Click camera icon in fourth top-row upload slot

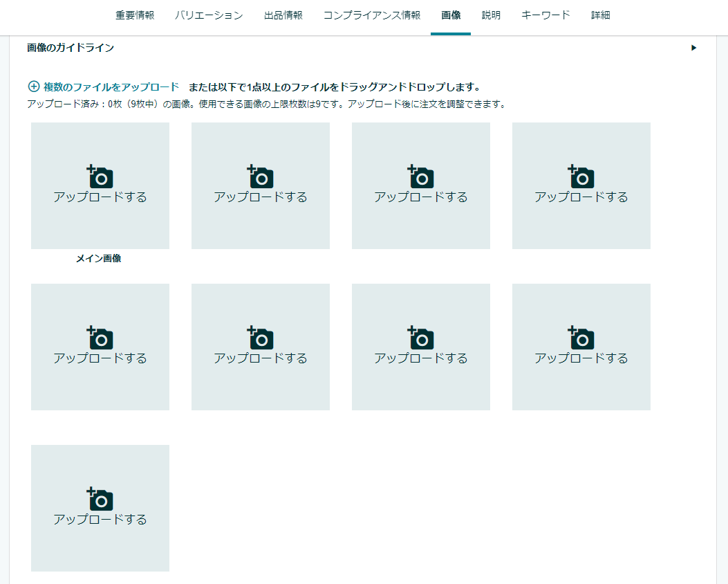pyautogui.click(x=581, y=176)
